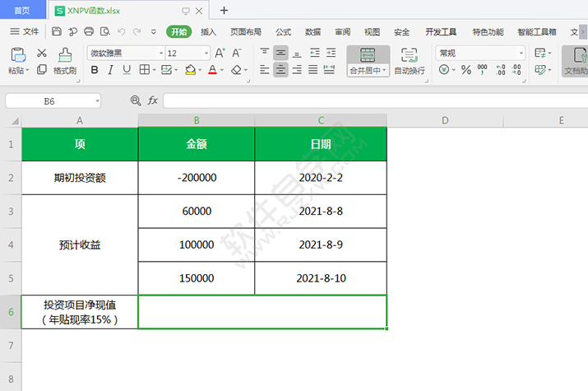Switch to the 公式 tab
Screen dimensions: 588x391
[283, 32]
